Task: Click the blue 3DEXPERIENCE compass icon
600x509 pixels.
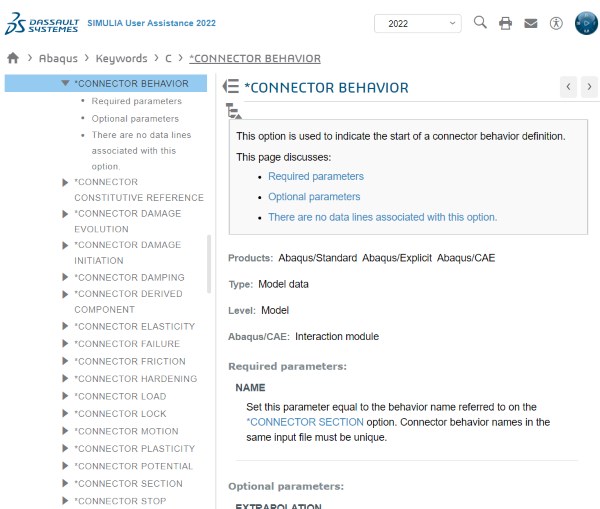Action: click(586, 23)
